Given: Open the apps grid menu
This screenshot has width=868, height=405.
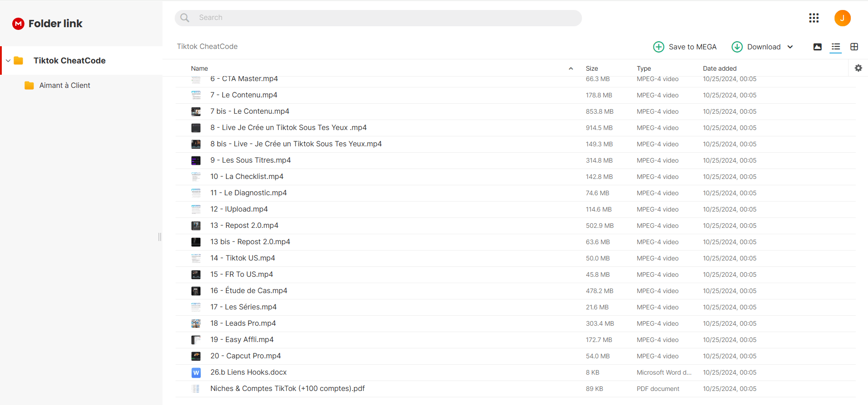Looking at the screenshot, I should point(814,18).
